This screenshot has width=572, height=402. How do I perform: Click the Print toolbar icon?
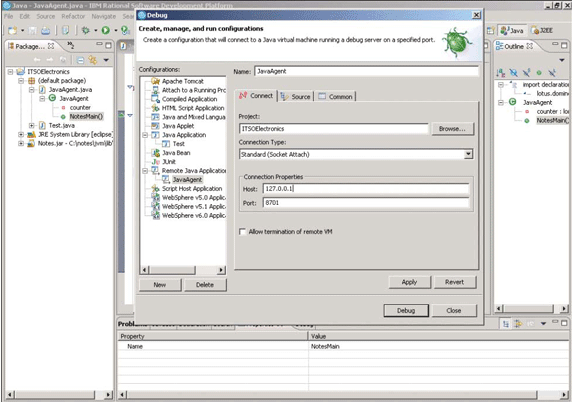coord(46,31)
